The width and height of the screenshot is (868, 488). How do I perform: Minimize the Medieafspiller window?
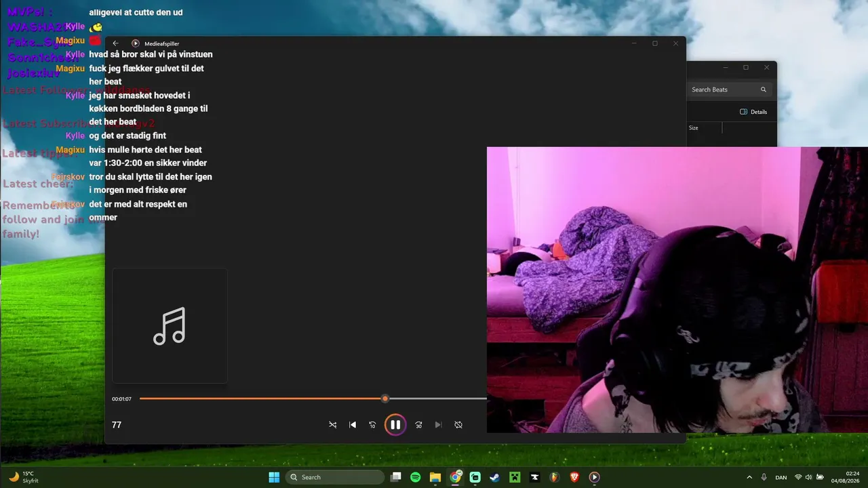634,43
